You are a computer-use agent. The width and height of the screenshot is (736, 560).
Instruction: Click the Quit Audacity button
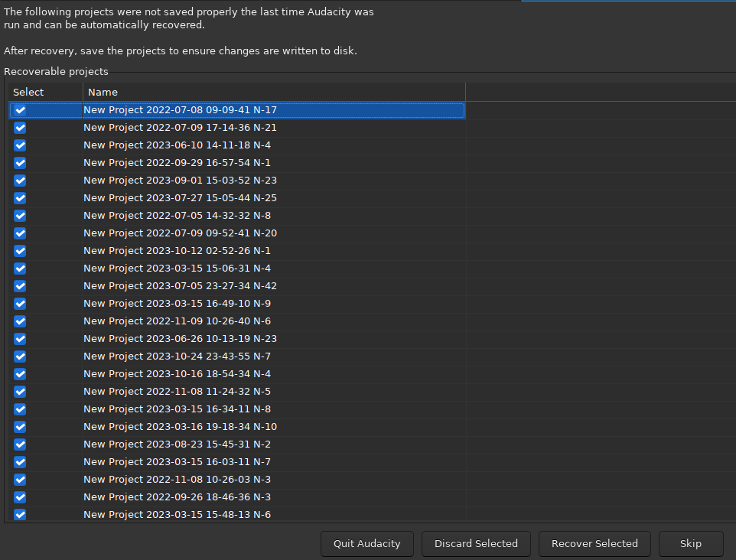click(x=366, y=543)
